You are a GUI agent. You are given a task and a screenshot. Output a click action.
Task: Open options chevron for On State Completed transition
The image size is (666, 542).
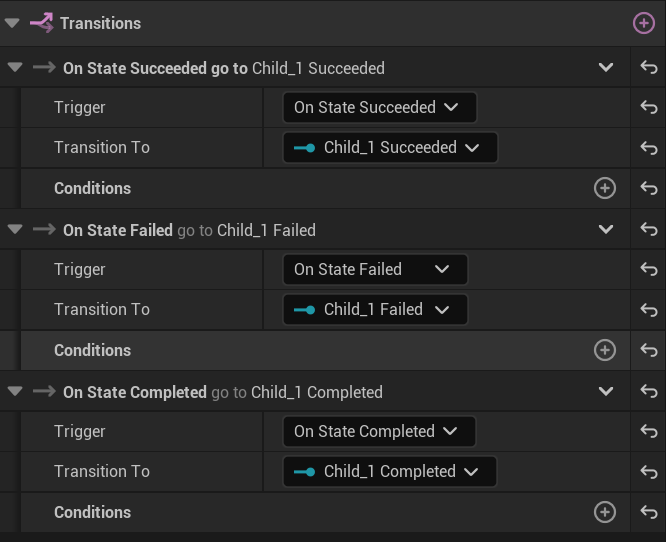606,392
